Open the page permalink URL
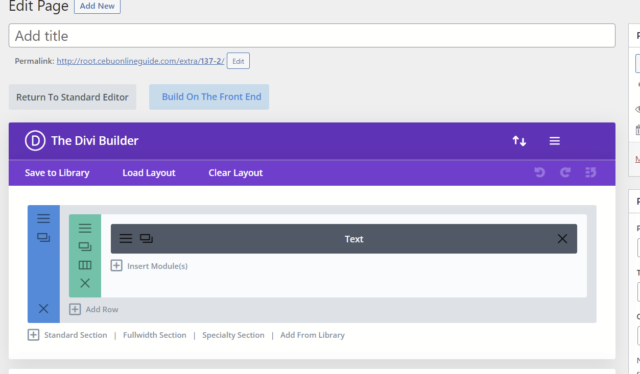640x374 pixels. tap(140, 61)
